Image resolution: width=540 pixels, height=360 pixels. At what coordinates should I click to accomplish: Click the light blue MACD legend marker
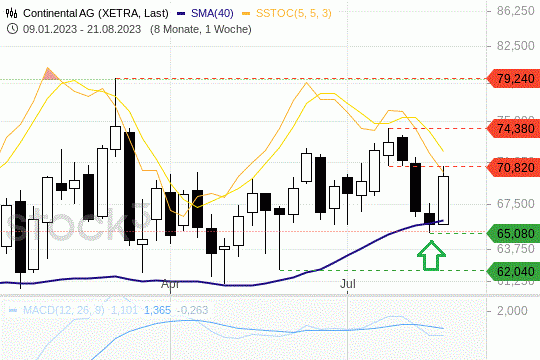coord(13,310)
